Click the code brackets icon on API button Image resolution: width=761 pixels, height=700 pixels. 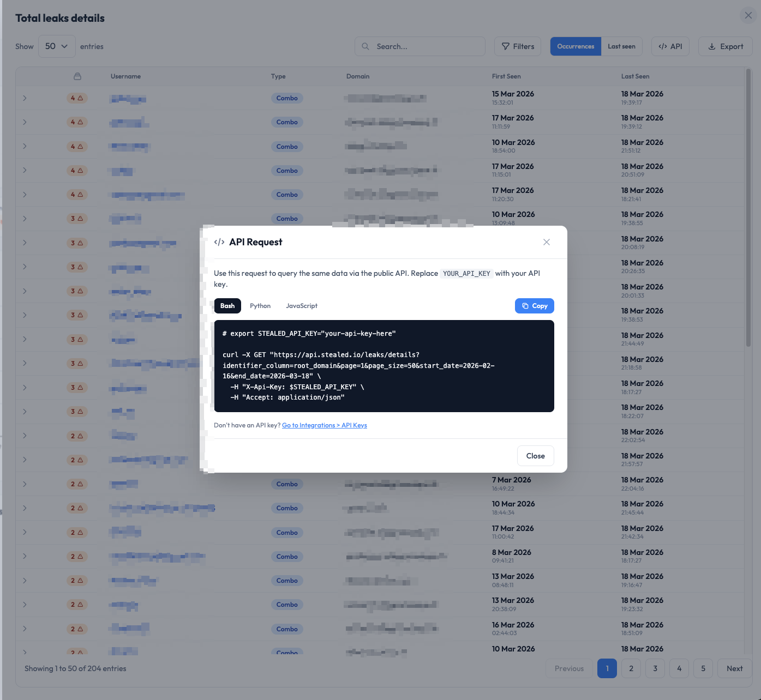663,46
